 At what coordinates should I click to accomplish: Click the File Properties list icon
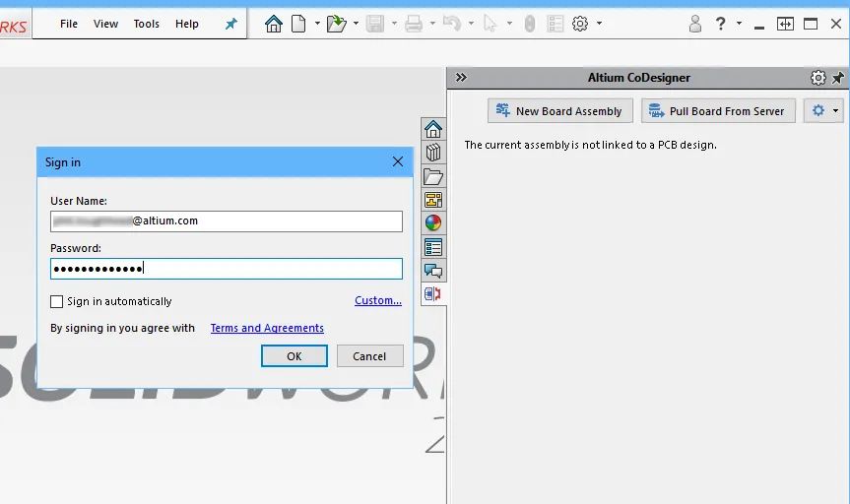pyautogui.click(x=556, y=24)
